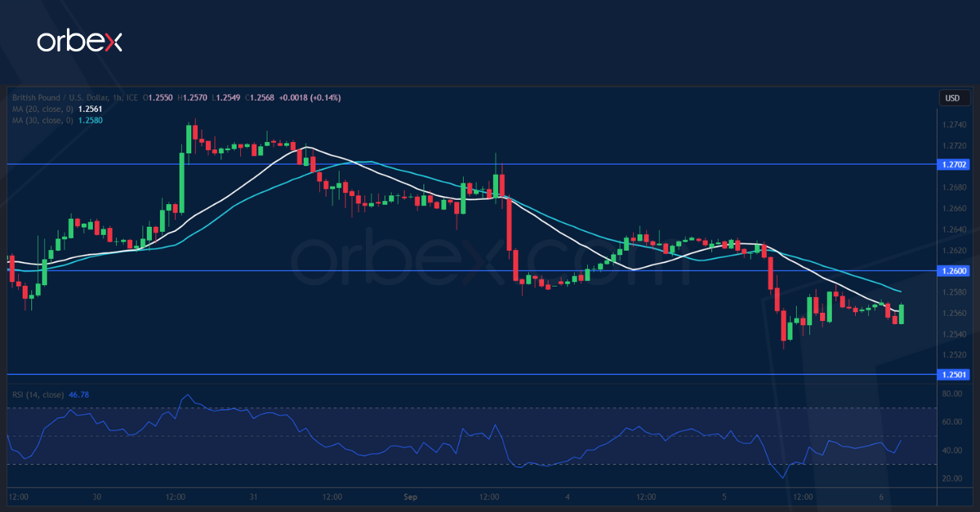Click the 5 date marker on time axis
The image size is (980, 512).
pyautogui.click(x=726, y=496)
